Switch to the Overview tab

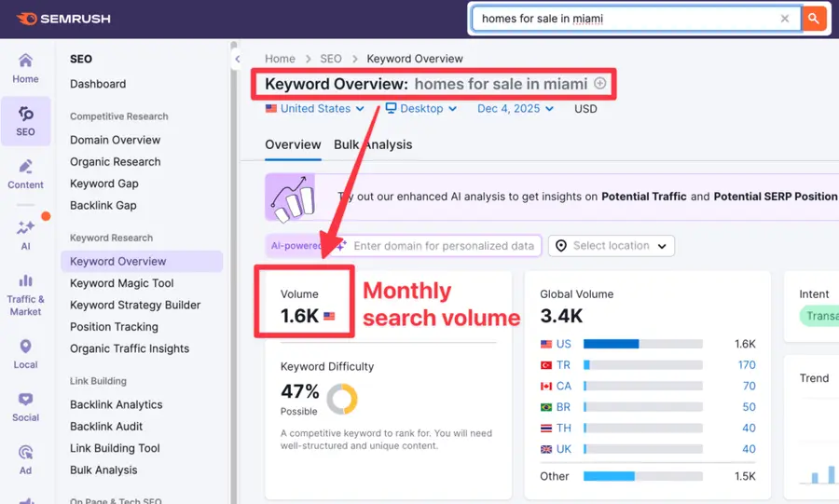point(293,144)
